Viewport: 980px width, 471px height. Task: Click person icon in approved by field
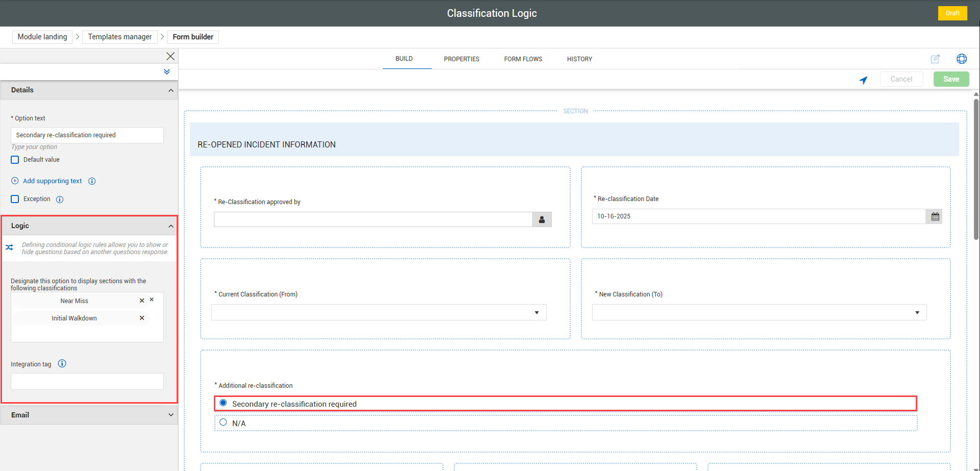542,219
